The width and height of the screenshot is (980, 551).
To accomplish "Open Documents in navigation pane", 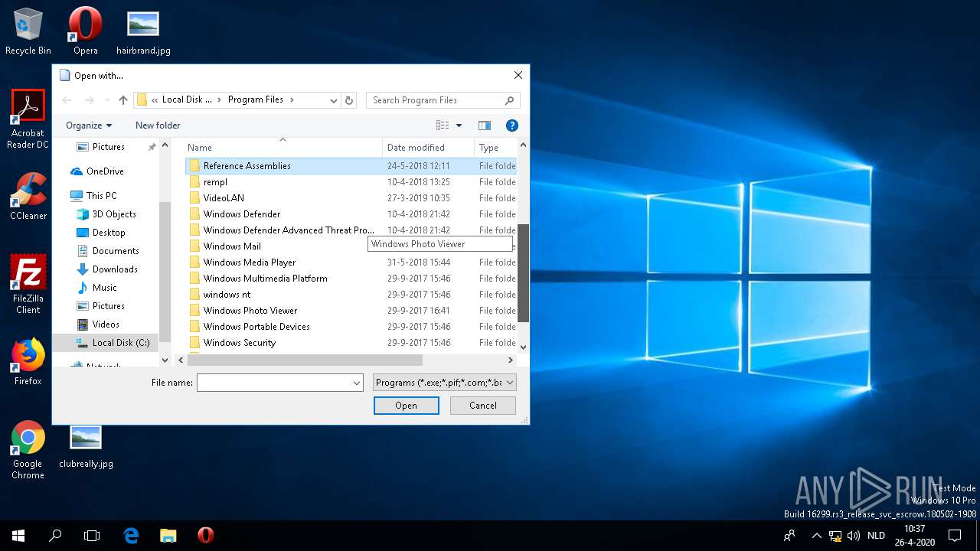I will pos(116,251).
